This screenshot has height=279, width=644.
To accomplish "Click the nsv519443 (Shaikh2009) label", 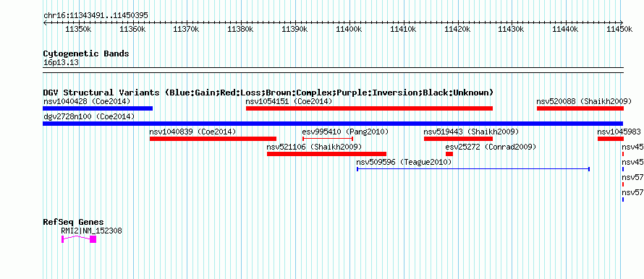I will pyautogui.click(x=471, y=132).
